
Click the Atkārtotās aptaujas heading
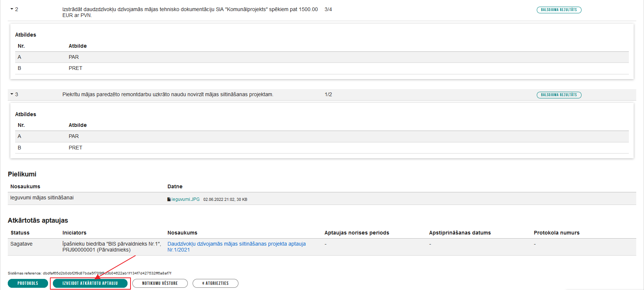(x=38, y=220)
